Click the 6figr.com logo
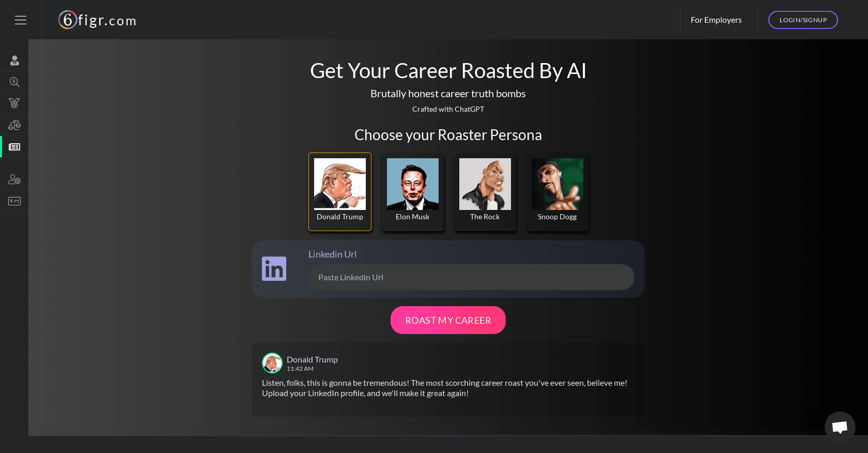The image size is (868, 453). (97, 20)
